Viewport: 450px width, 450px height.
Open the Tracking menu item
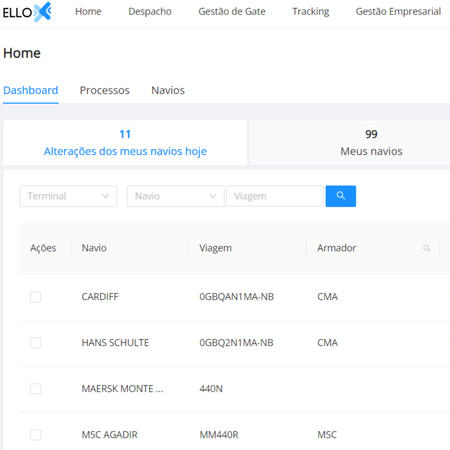(x=311, y=12)
